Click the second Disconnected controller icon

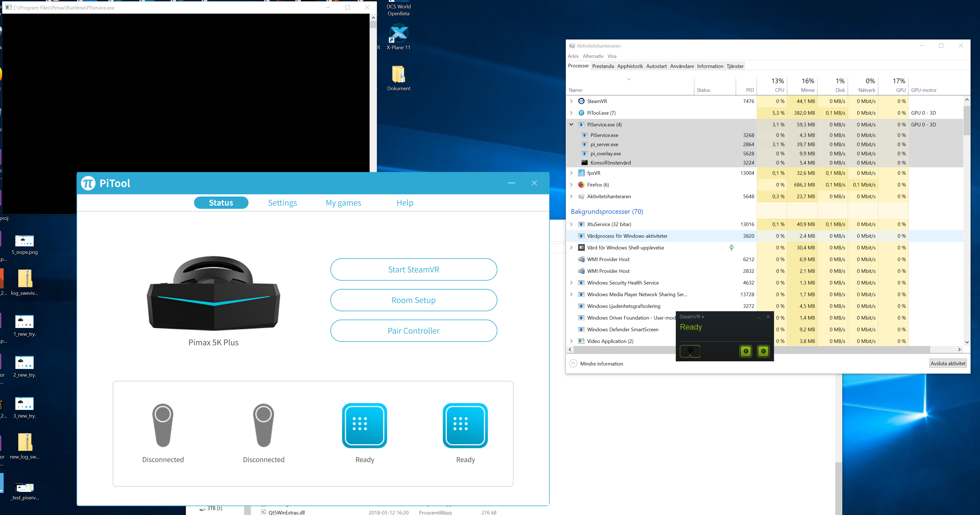(264, 425)
